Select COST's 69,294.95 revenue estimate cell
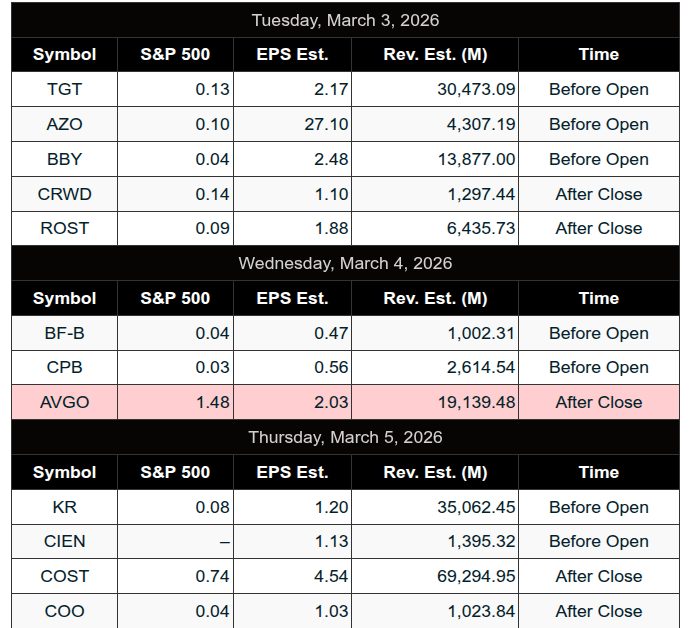The height and width of the screenshot is (628, 691). [x=476, y=576]
